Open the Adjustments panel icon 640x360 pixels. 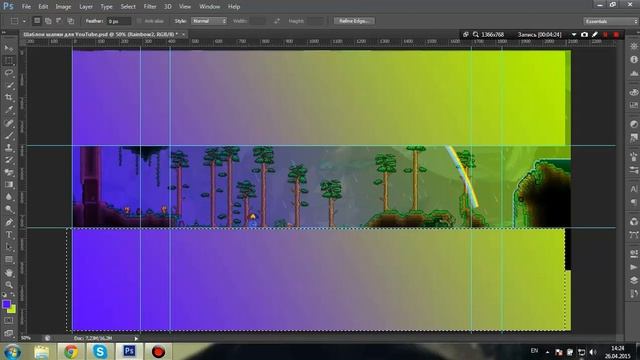633,124
